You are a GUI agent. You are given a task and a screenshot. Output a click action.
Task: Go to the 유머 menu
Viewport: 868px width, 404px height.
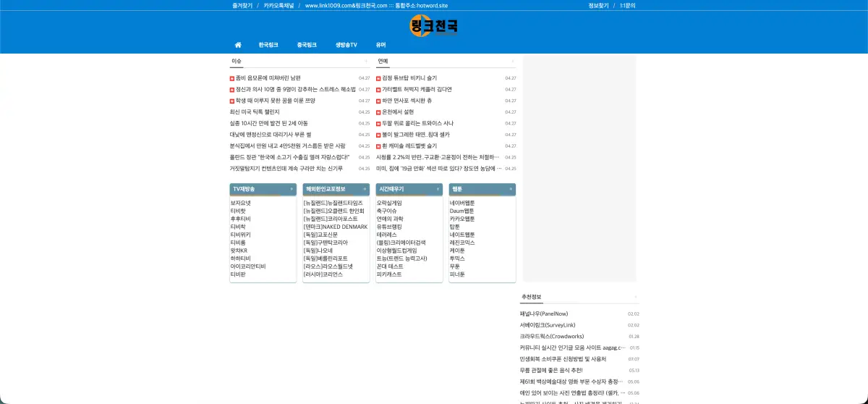tap(380, 45)
